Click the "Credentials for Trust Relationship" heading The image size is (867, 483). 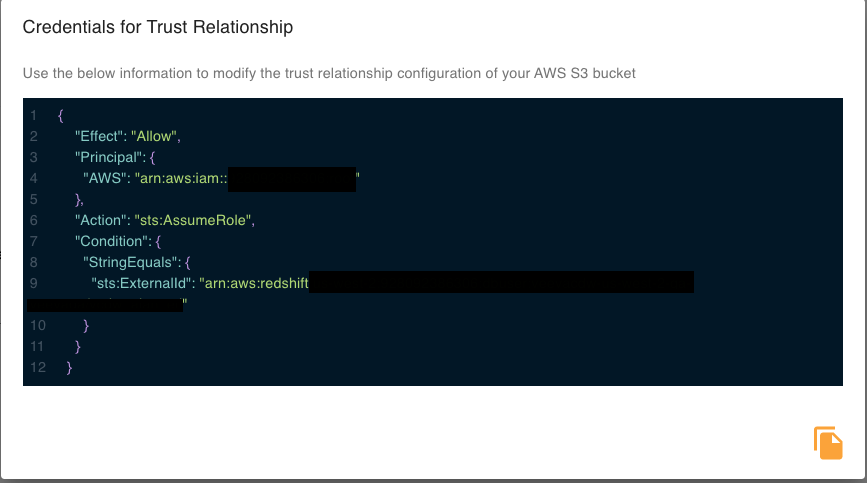point(158,28)
